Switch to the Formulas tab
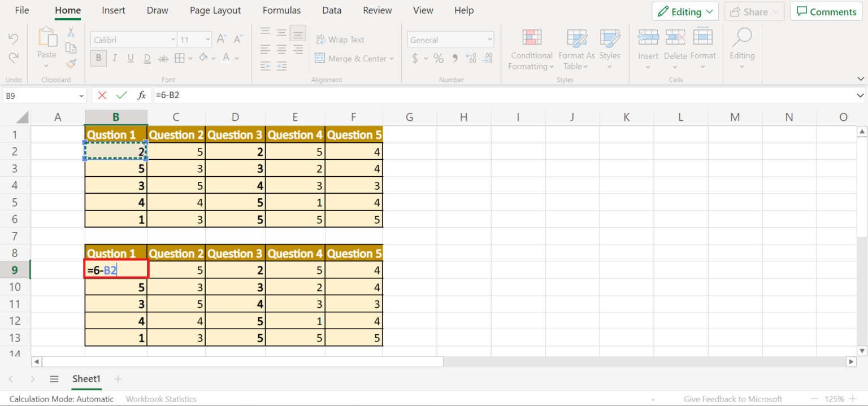This screenshot has width=868, height=406. [281, 11]
